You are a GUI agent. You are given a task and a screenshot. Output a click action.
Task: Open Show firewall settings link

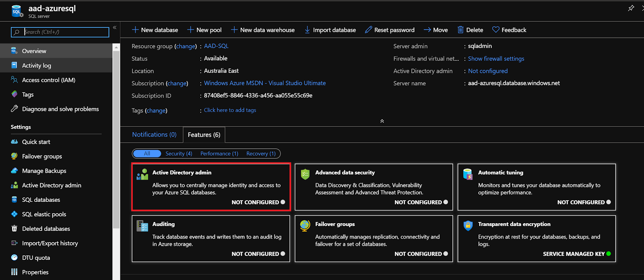[x=496, y=58]
